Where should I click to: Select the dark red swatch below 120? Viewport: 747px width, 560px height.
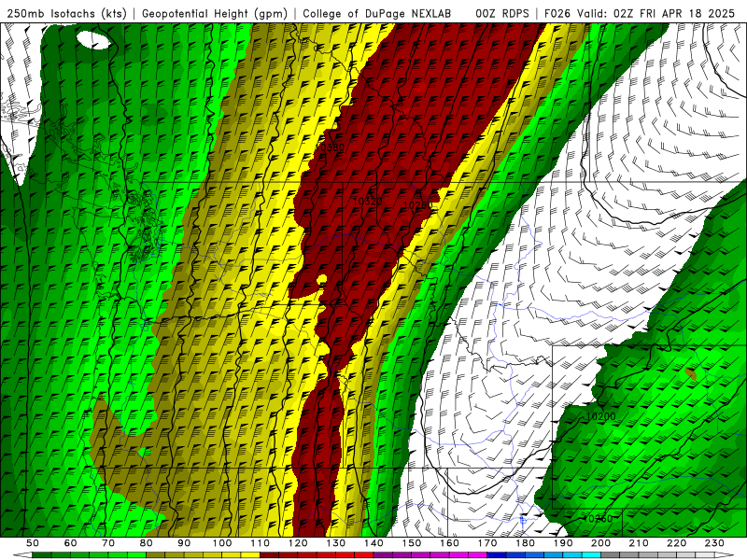[x=289, y=555]
